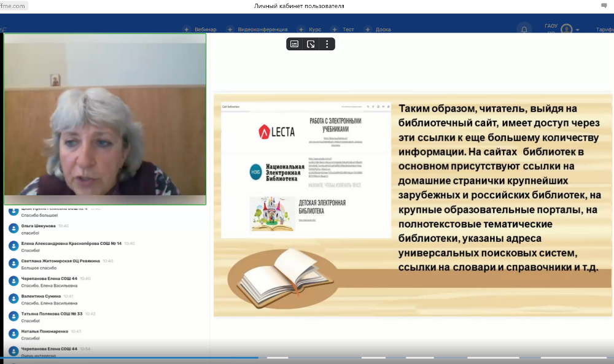Screen dimensions: 614x364
Task: Click Валентина Сумина's chat avatar
Action: click(x=14, y=299)
